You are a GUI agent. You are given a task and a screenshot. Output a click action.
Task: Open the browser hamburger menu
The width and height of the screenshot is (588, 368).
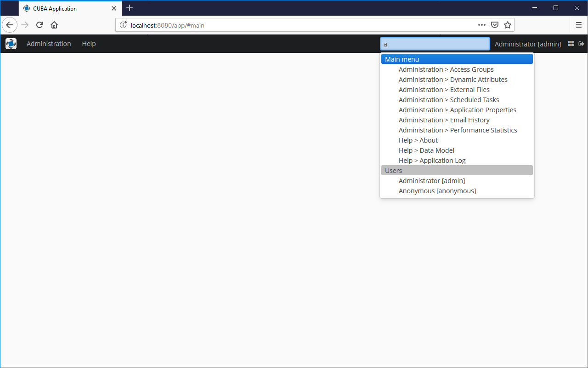(579, 25)
